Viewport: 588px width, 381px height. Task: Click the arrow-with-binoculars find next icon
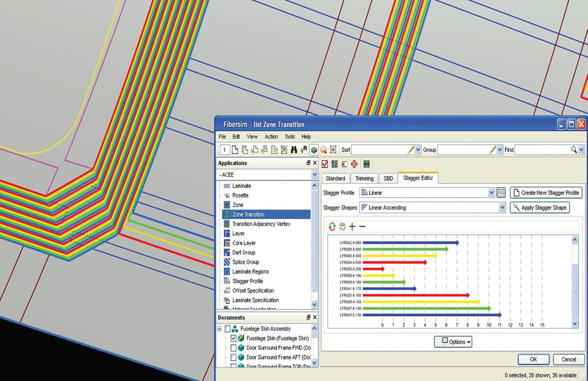304,150
